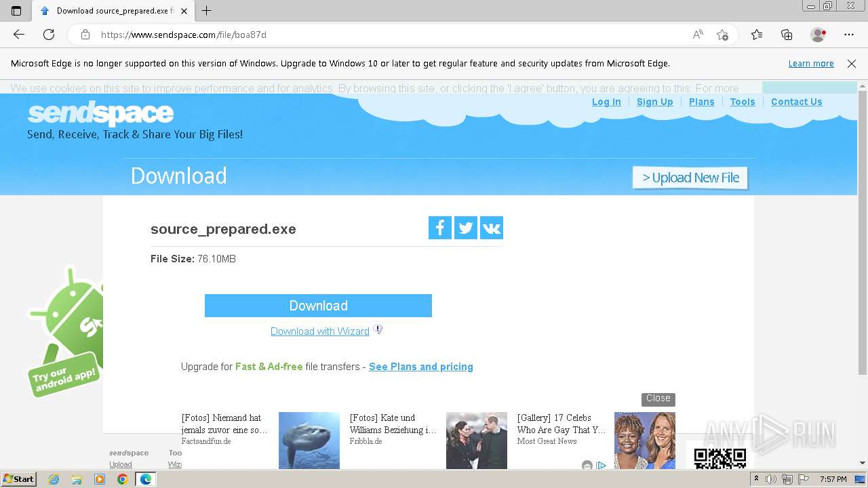
Task: Open the Edge profile avatar
Action: pos(818,35)
